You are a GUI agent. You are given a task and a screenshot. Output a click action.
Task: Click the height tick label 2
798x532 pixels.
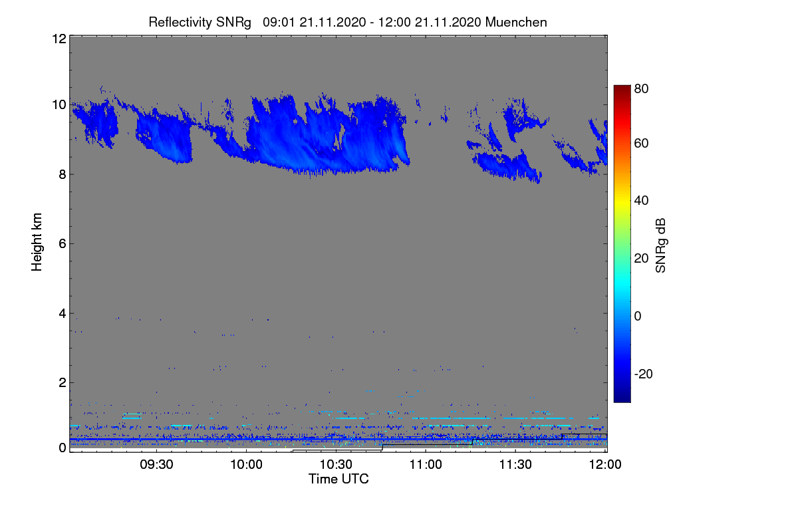tap(62, 382)
